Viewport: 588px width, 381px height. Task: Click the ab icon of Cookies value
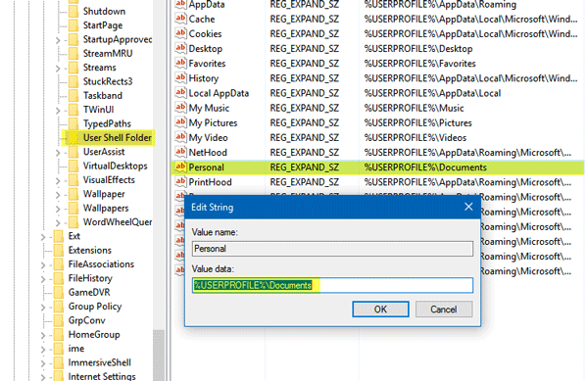pos(180,33)
